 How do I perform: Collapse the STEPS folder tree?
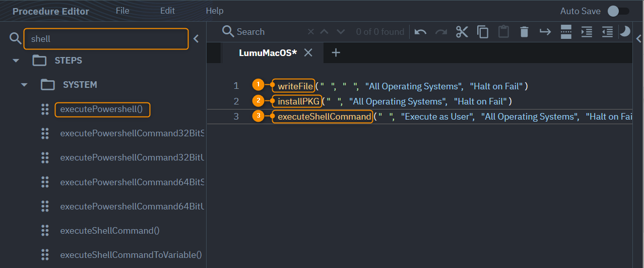(x=16, y=61)
